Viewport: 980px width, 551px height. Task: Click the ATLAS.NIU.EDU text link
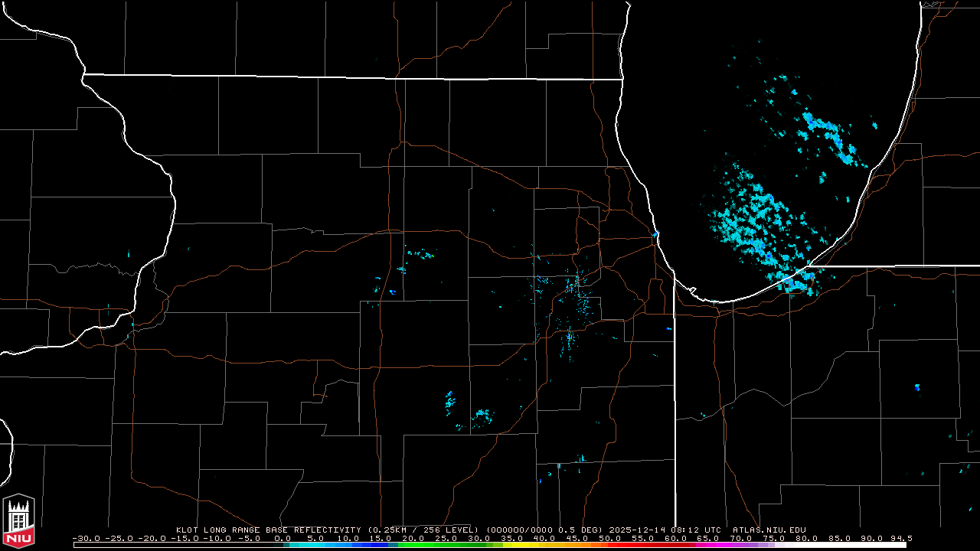pos(769,530)
